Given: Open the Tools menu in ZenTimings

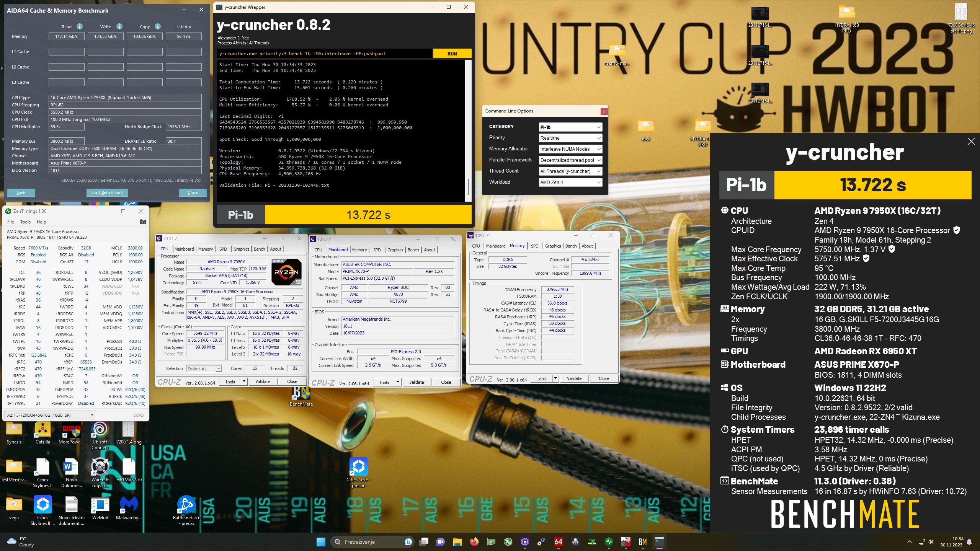Looking at the screenshot, I should 25,222.
